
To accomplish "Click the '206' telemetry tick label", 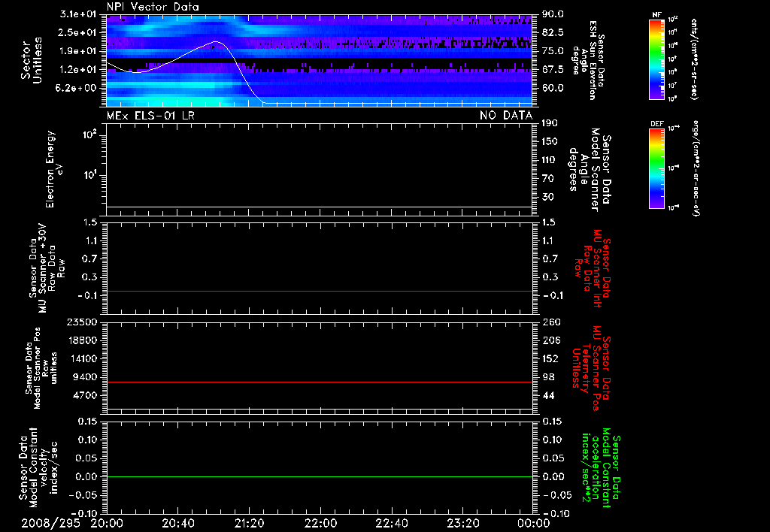I will tap(551, 340).
